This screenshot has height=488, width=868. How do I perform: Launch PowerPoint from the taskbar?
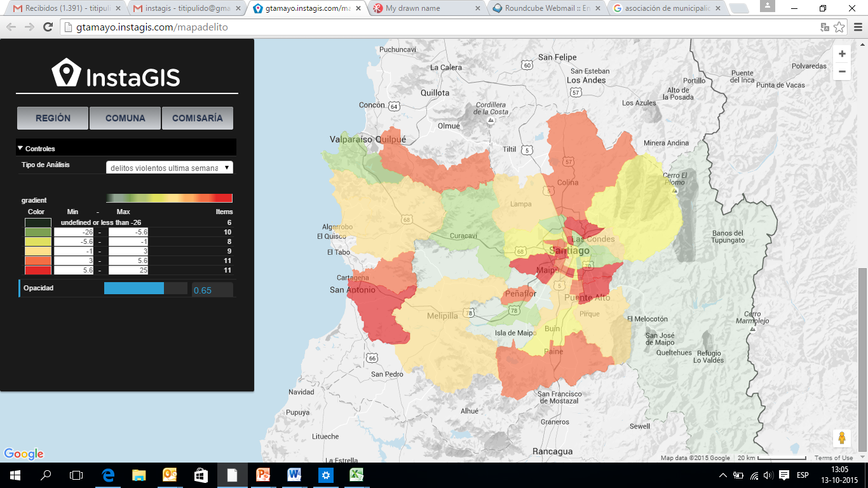tap(263, 475)
